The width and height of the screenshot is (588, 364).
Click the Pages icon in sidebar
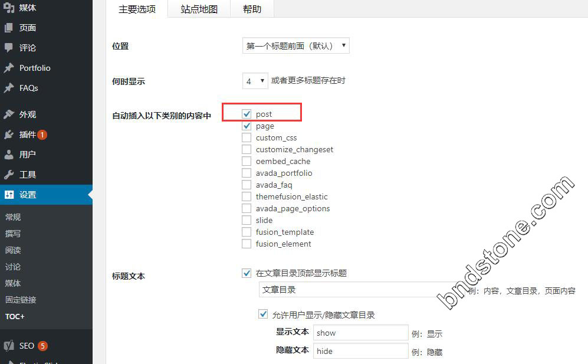click(9, 28)
